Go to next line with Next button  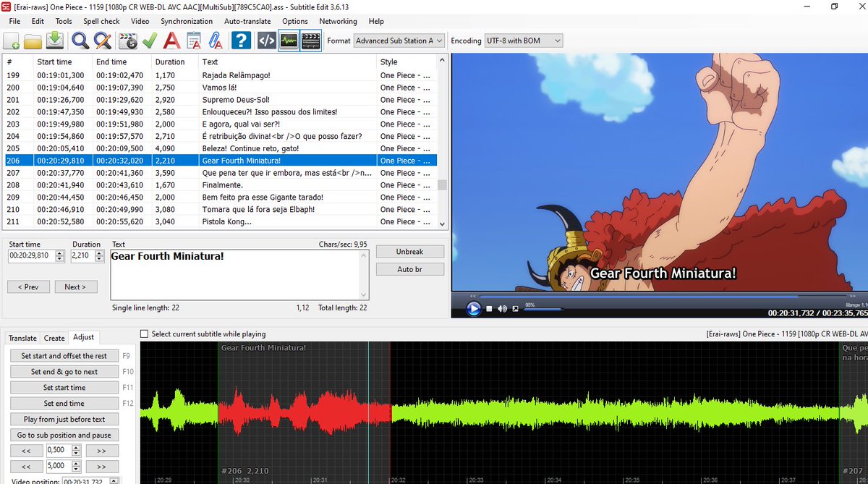click(75, 286)
